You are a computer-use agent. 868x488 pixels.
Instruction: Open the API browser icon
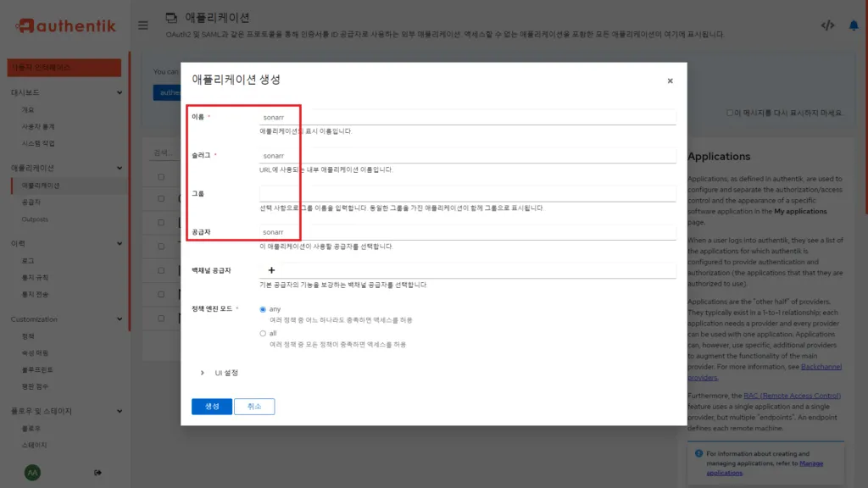828,25
